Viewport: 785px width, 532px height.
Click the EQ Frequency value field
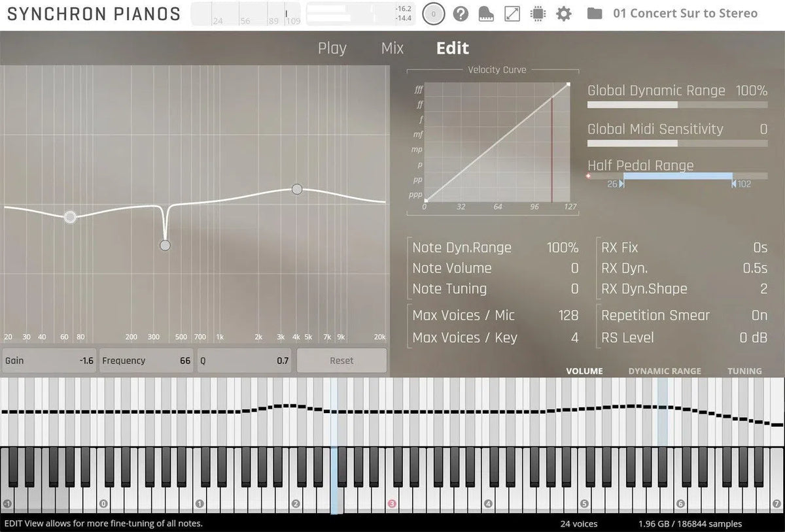tap(146, 361)
